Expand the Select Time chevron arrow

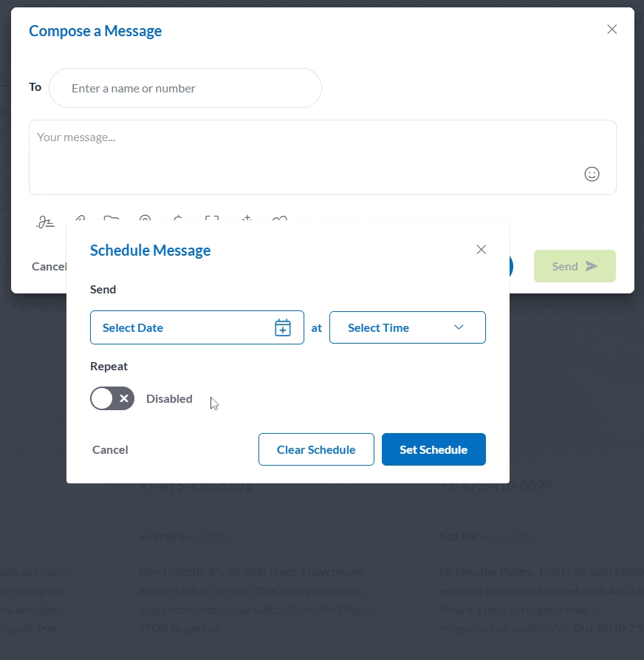(459, 327)
